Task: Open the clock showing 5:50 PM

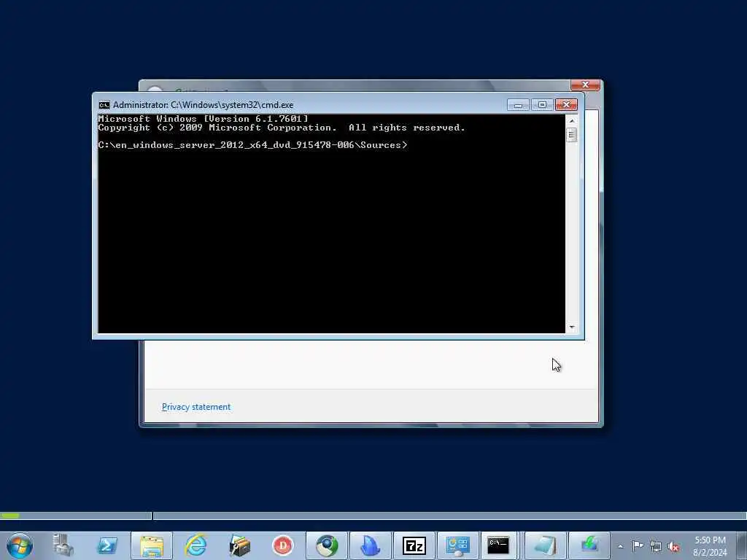Action: coord(710,545)
